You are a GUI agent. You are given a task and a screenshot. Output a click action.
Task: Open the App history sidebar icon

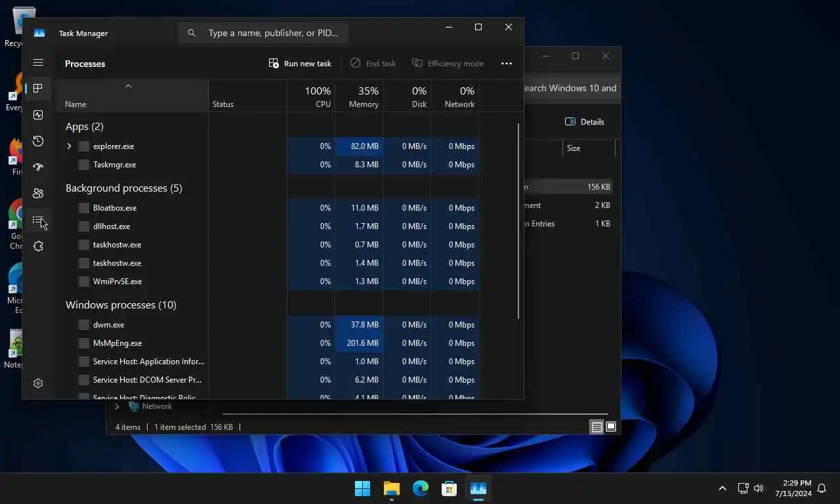tap(38, 141)
